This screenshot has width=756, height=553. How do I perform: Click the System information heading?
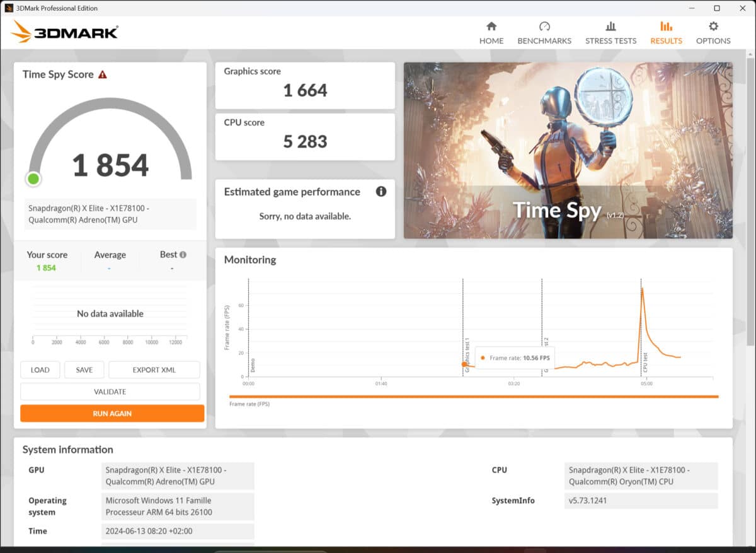(68, 450)
